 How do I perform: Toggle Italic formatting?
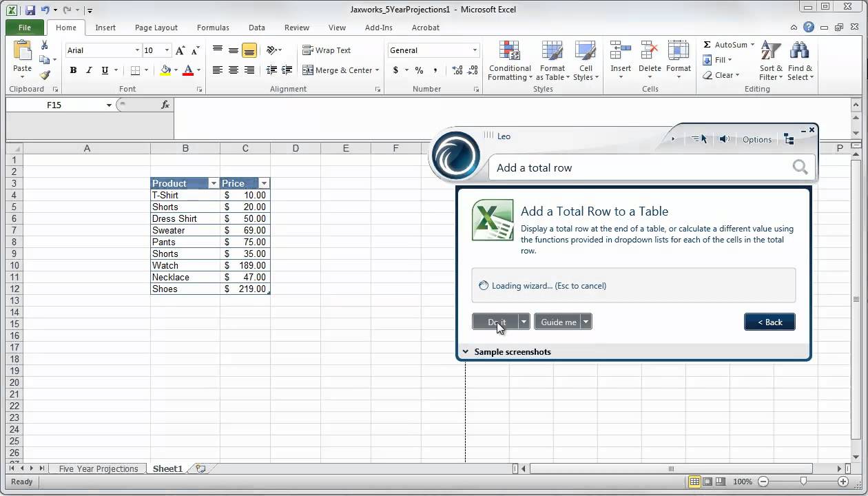(x=89, y=70)
